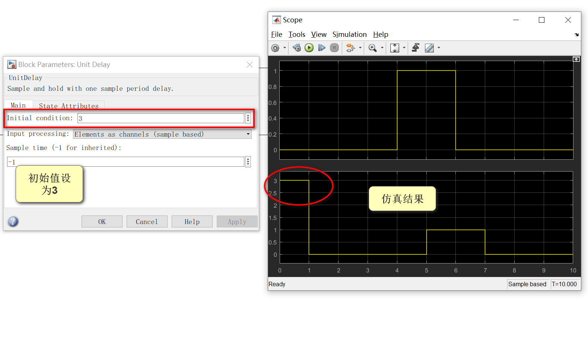Click the Help button in Block Parameters

pyautogui.click(x=192, y=221)
